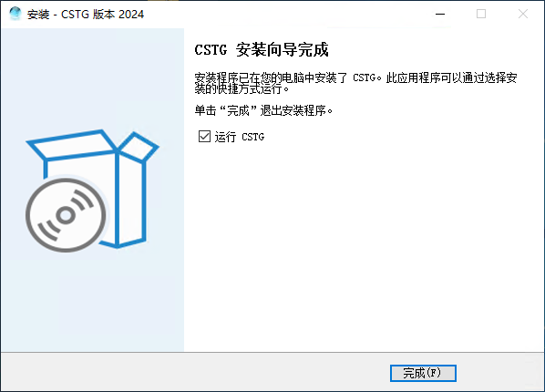This screenshot has height=392, width=545.
Task: Click the small right flap of the box
Action: (x=139, y=147)
